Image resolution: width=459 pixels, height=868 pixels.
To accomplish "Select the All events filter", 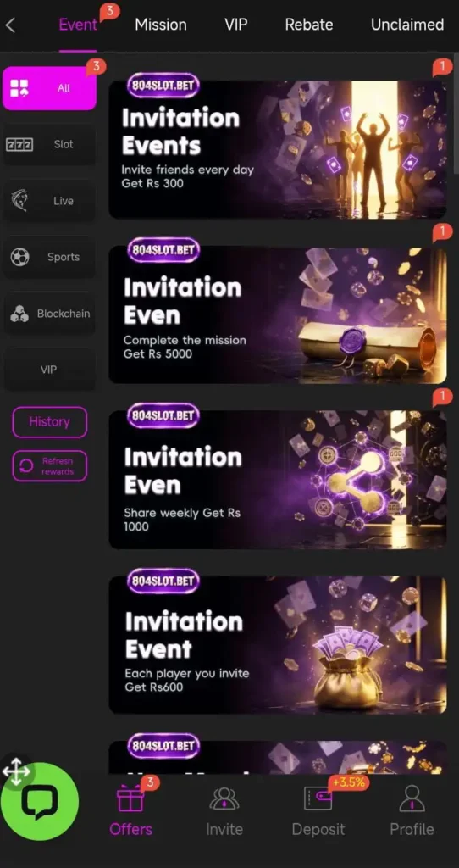I will pos(49,88).
